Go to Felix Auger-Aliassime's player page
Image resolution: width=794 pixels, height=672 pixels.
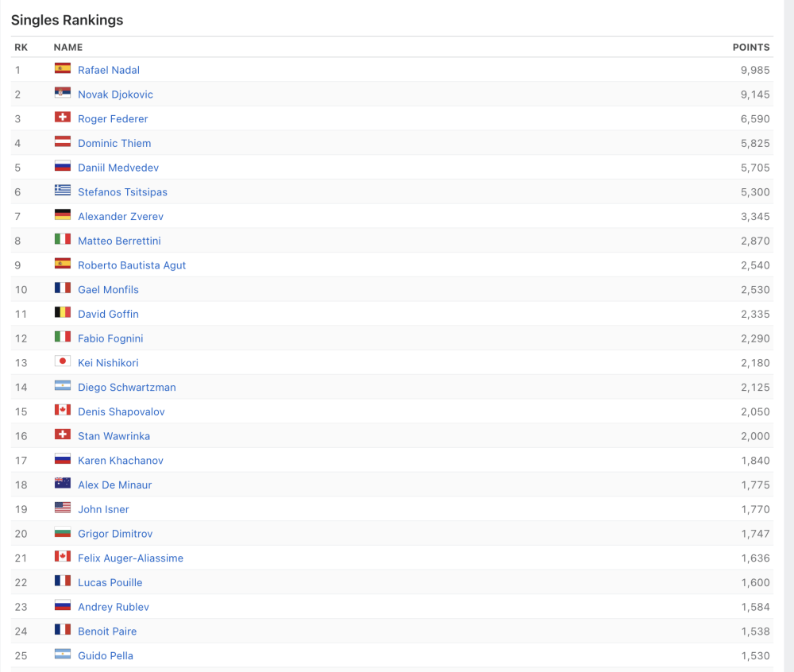[x=130, y=558]
